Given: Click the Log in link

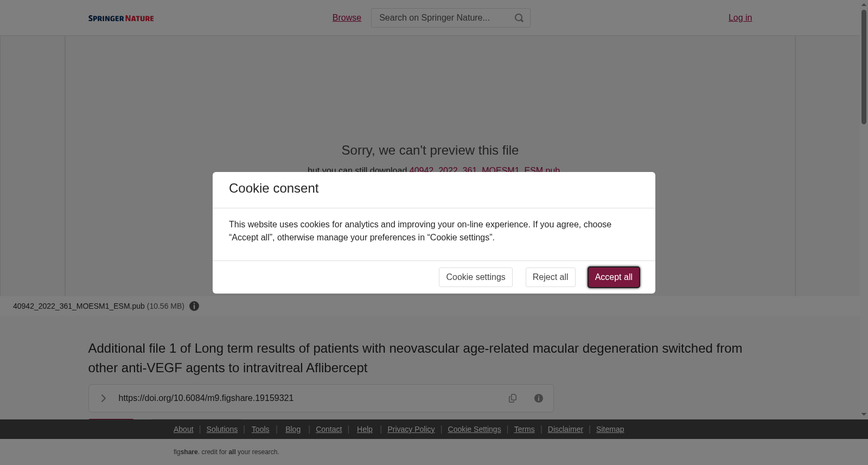Looking at the screenshot, I should 740,18.
